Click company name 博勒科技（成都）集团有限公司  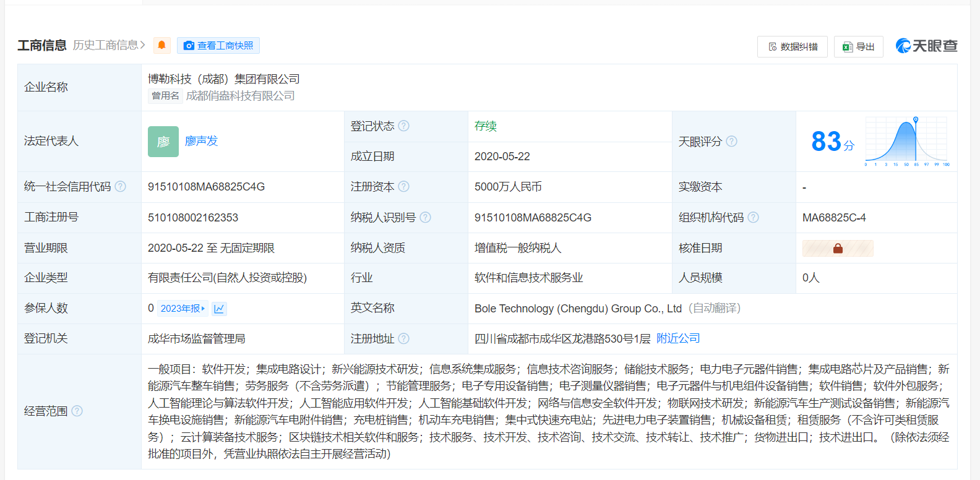pyautogui.click(x=224, y=79)
